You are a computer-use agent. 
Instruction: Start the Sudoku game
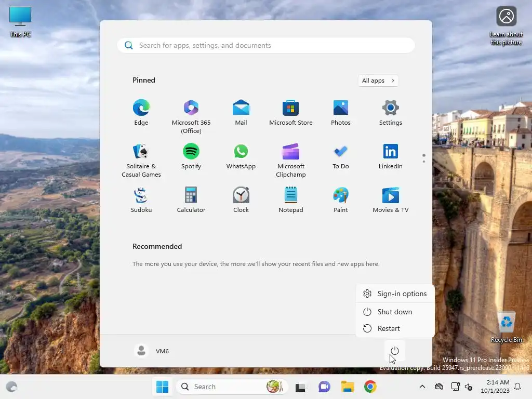(141, 200)
